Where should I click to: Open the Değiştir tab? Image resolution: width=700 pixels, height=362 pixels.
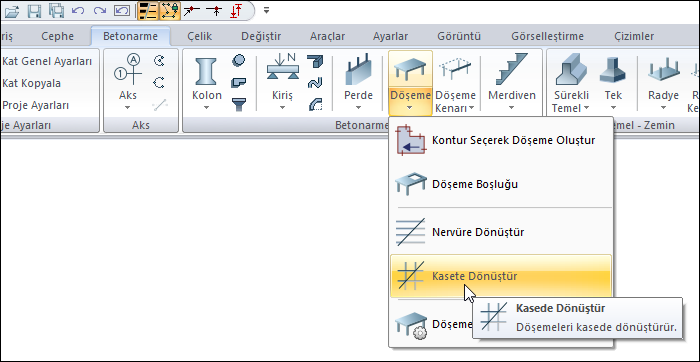click(x=261, y=36)
